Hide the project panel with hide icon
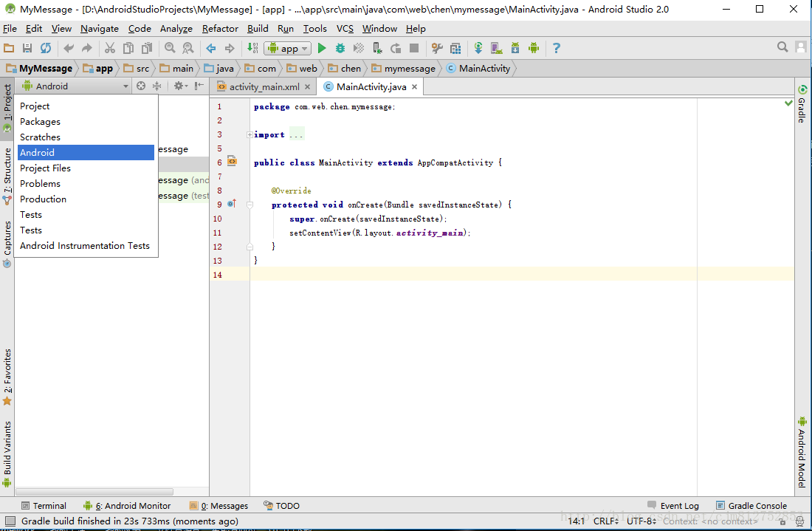 199,86
